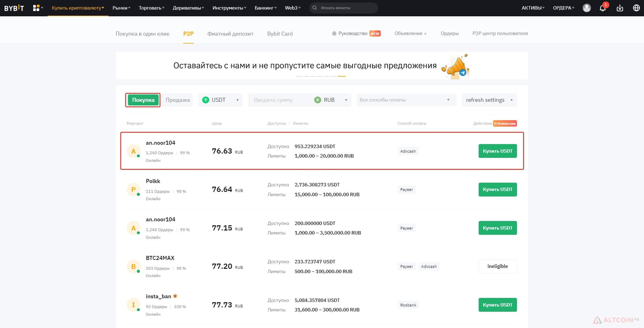
Task: Expand the Все способы оплаты dropdown
Action: click(x=407, y=100)
